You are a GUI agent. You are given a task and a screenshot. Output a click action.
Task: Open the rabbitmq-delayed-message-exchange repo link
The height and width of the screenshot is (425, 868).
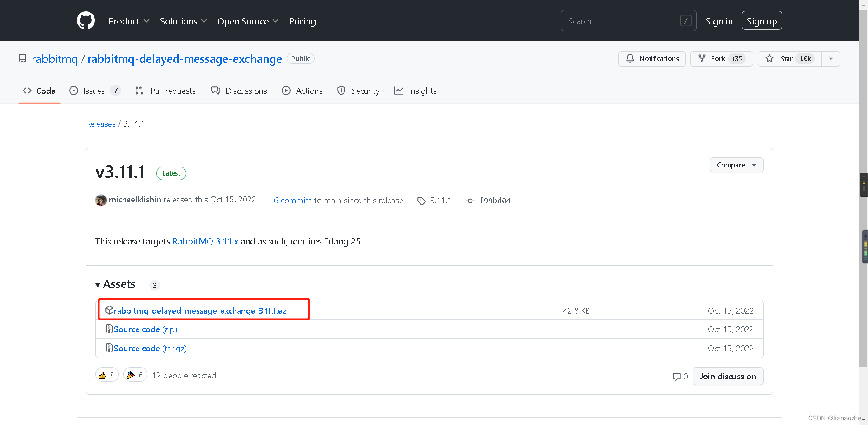(184, 59)
